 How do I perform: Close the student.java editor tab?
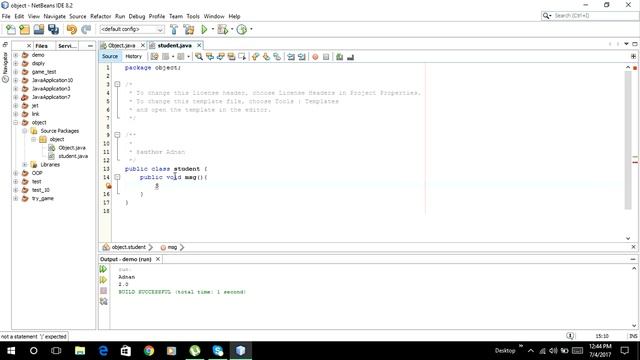[199, 45]
